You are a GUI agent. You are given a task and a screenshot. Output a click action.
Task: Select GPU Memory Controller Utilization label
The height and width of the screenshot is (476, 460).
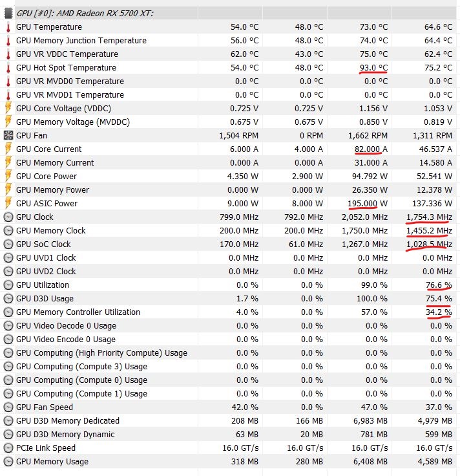coord(78,312)
